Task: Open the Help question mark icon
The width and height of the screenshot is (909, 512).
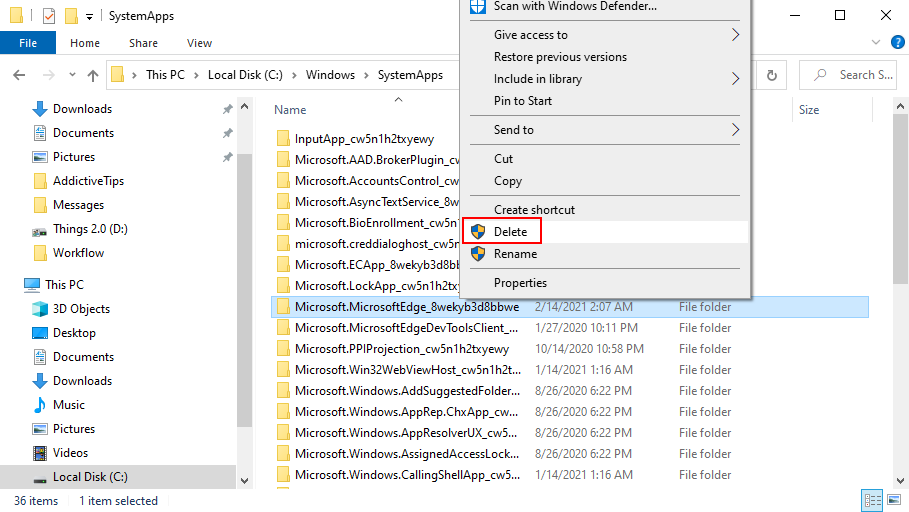Action: [x=897, y=42]
